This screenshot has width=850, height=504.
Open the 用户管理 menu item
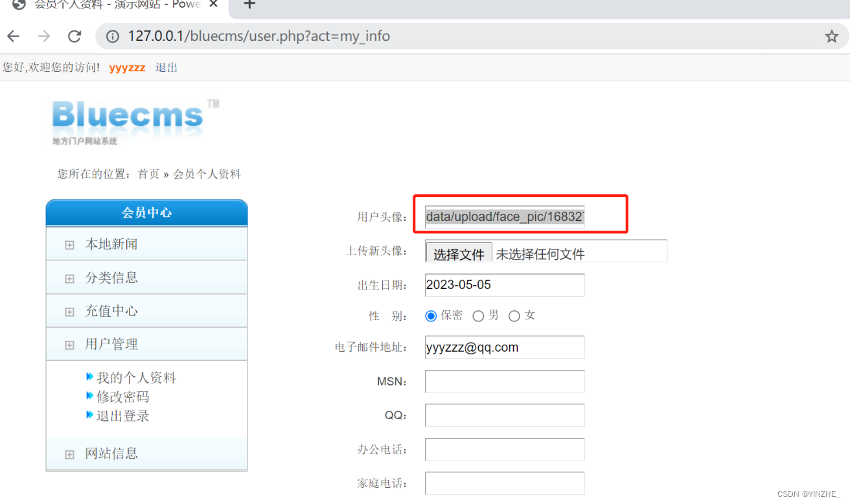(111, 345)
